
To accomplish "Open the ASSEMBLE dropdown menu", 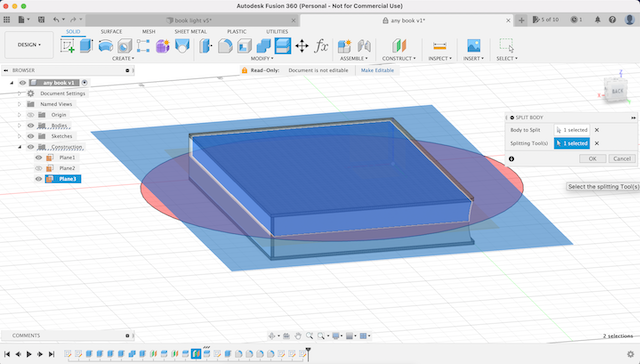I will pos(353,58).
